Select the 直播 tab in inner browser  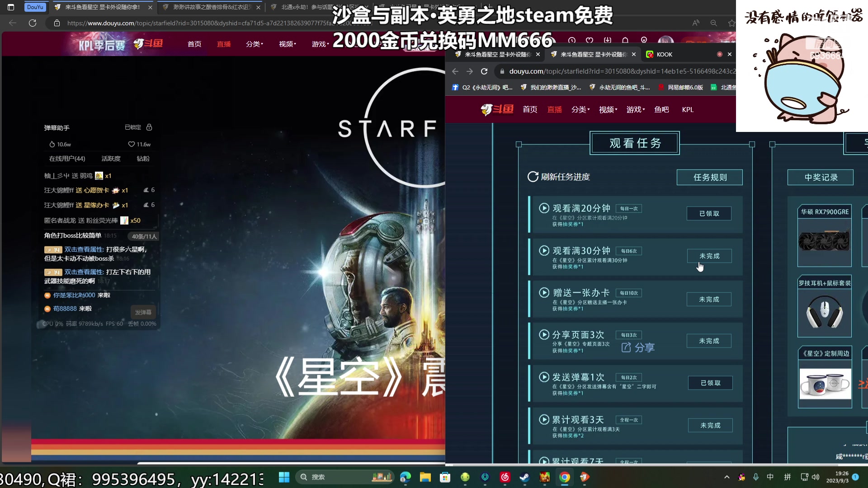point(554,109)
